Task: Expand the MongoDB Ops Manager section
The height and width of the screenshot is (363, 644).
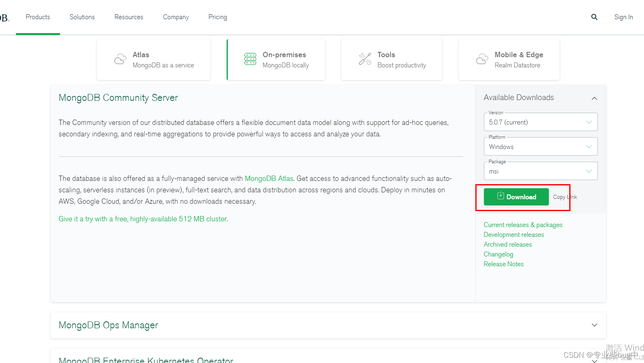Action: click(x=594, y=325)
